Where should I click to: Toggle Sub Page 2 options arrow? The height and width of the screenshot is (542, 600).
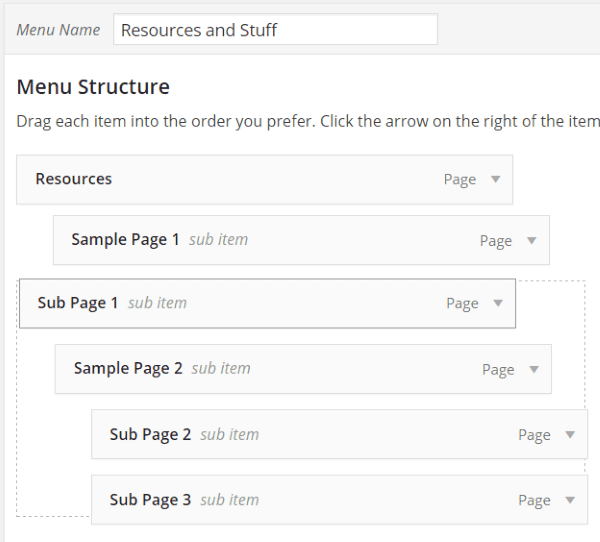570,434
